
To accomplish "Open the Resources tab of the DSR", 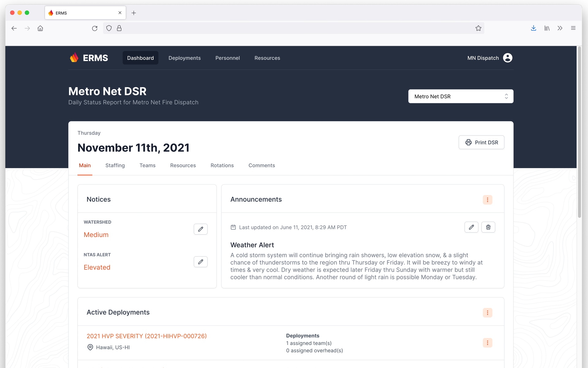I will (x=183, y=165).
